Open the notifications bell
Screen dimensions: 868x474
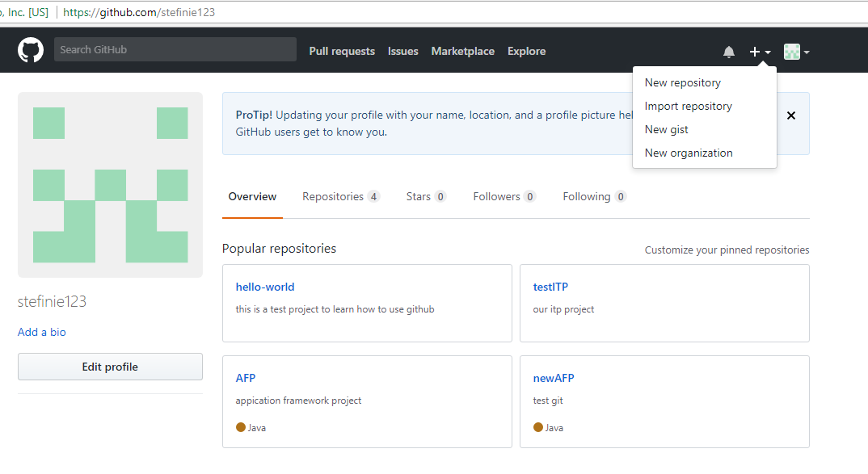click(x=728, y=51)
